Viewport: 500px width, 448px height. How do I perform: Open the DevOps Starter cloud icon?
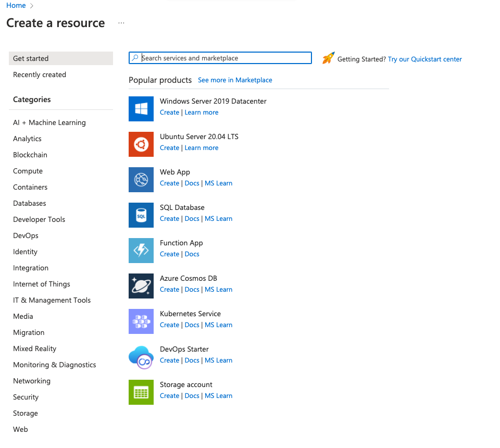click(141, 357)
